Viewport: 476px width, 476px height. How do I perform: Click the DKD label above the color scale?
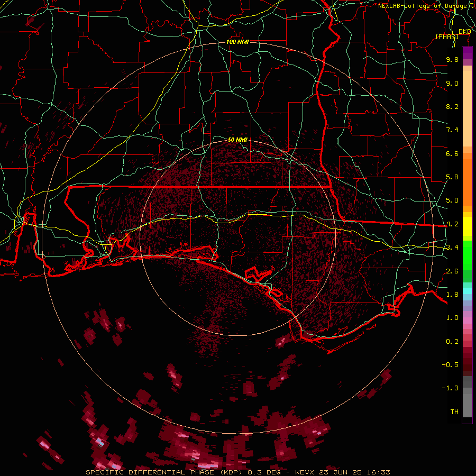click(x=465, y=32)
